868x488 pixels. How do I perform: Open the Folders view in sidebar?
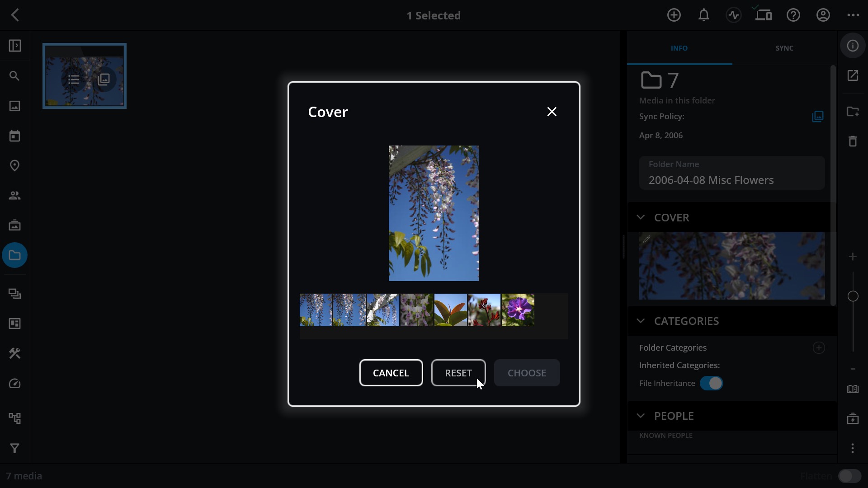point(15,255)
